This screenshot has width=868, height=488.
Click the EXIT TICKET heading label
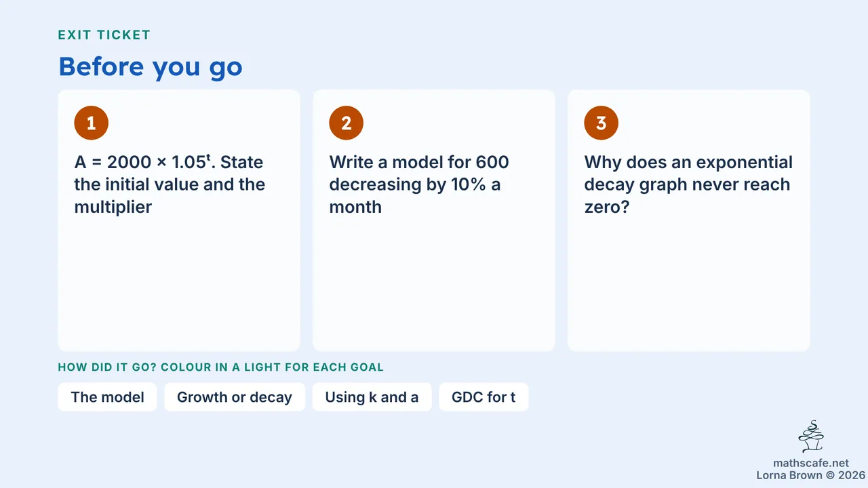click(x=104, y=35)
